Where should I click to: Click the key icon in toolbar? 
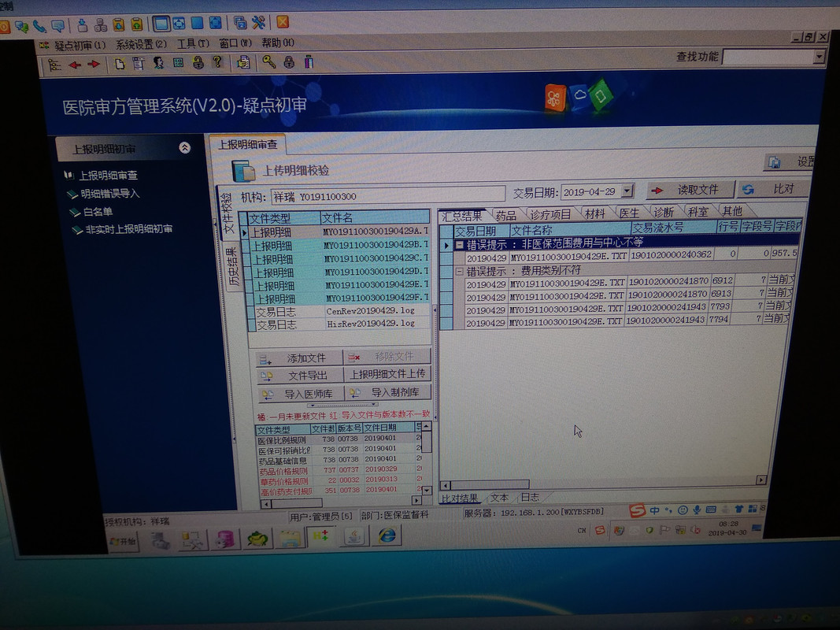click(269, 61)
